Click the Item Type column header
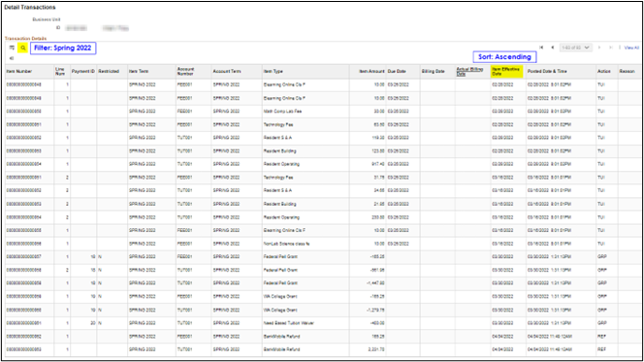 (274, 72)
